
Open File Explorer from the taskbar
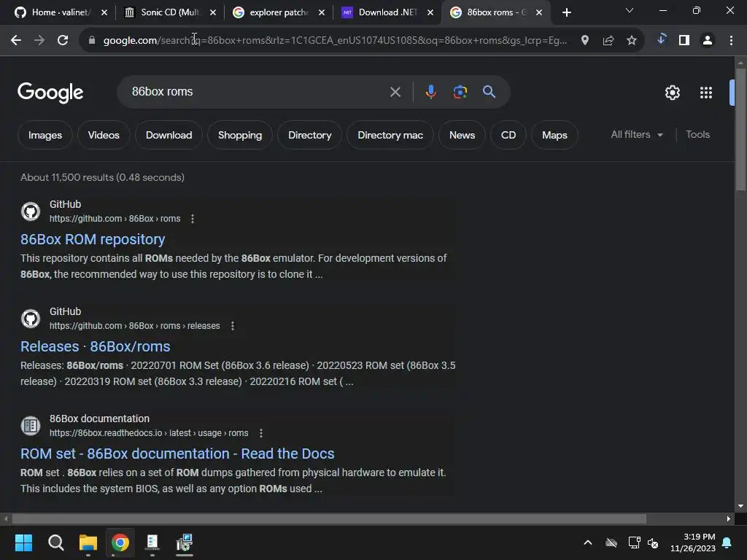pyautogui.click(x=88, y=542)
